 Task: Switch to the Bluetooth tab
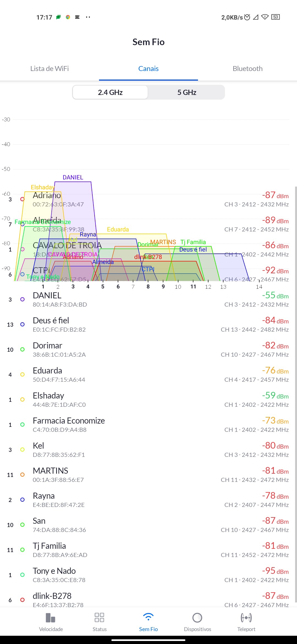248,69
